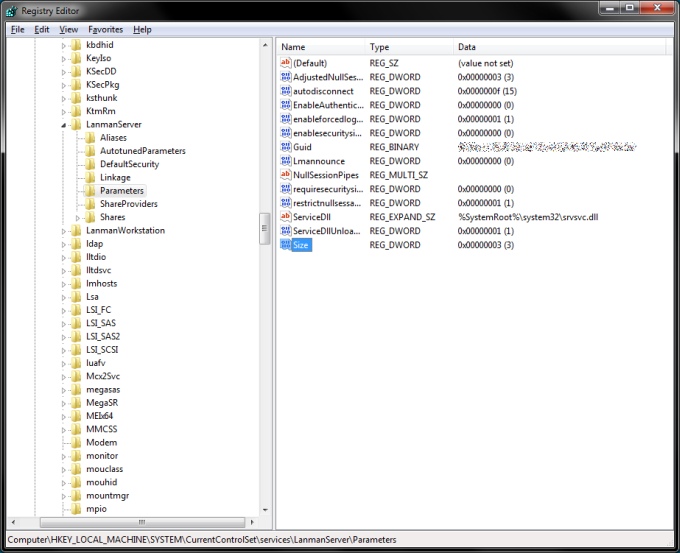Click the registry path in status bar
This screenshot has width=680, height=553.
[202, 540]
